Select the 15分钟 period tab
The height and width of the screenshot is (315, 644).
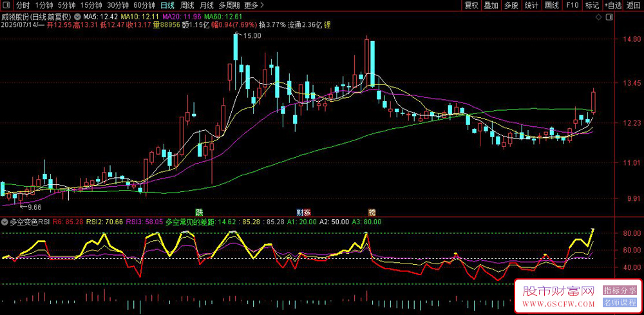tap(91, 5)
